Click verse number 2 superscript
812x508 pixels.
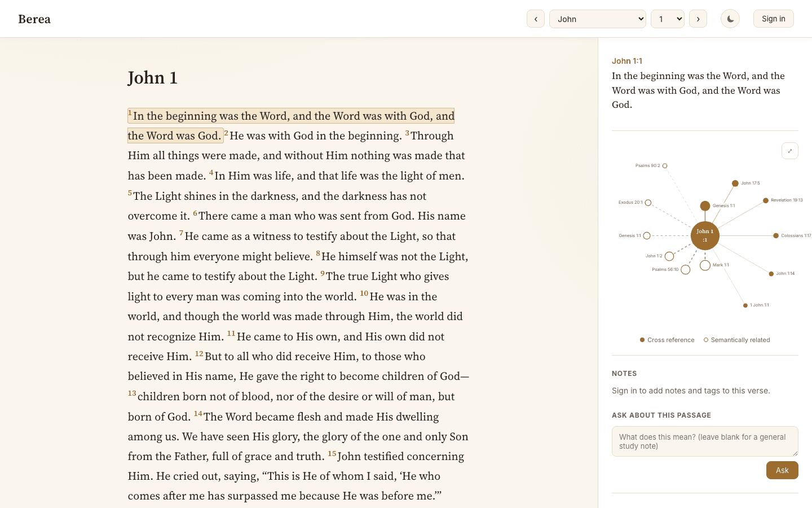[x=226, y=133]
